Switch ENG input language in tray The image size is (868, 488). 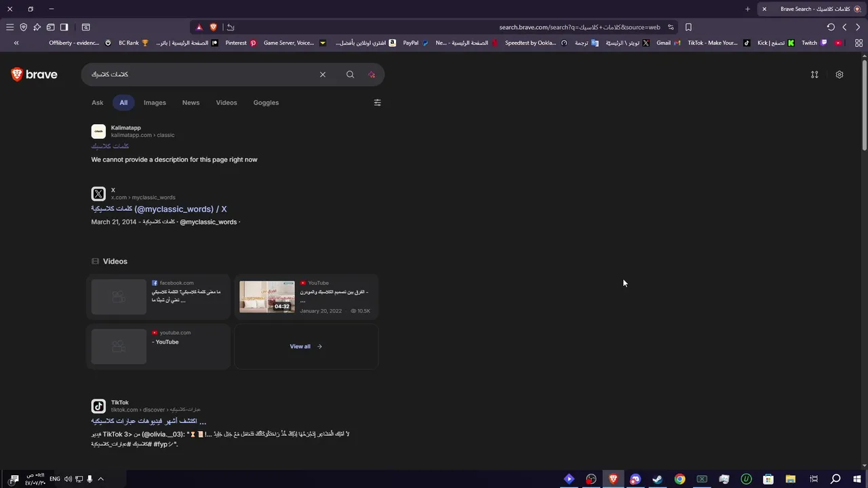[55, 479]
